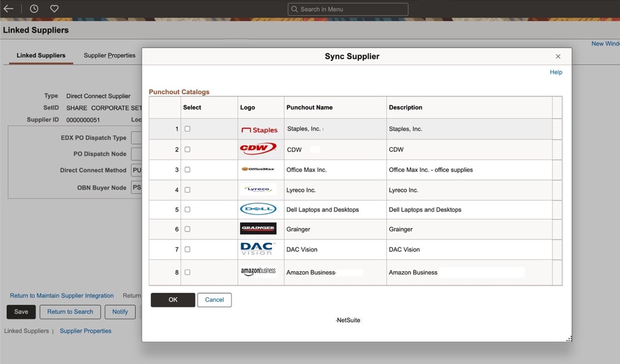620x364 pixels.
Task: Click the Staples logo
Action: pyautogui.click(x=259, y=130)
